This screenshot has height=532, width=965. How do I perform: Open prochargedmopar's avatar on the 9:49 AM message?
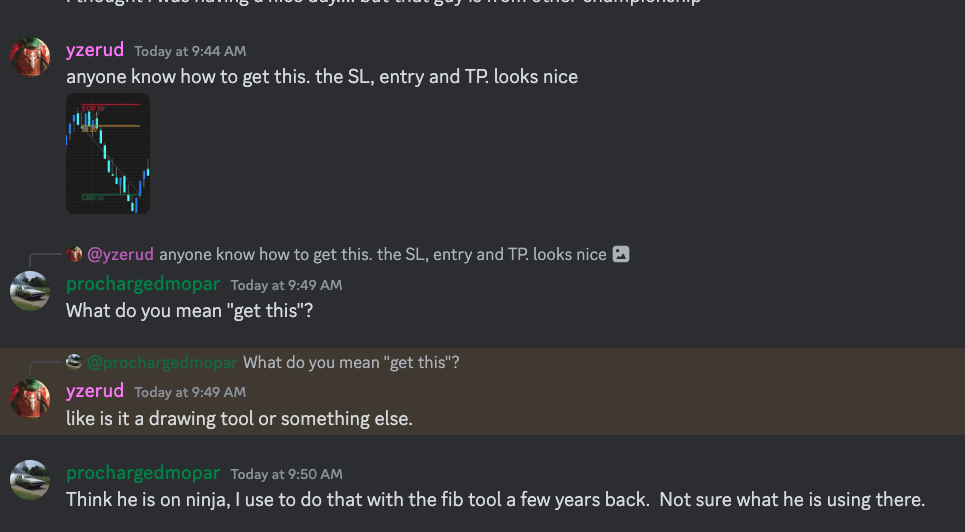point(30,291)
